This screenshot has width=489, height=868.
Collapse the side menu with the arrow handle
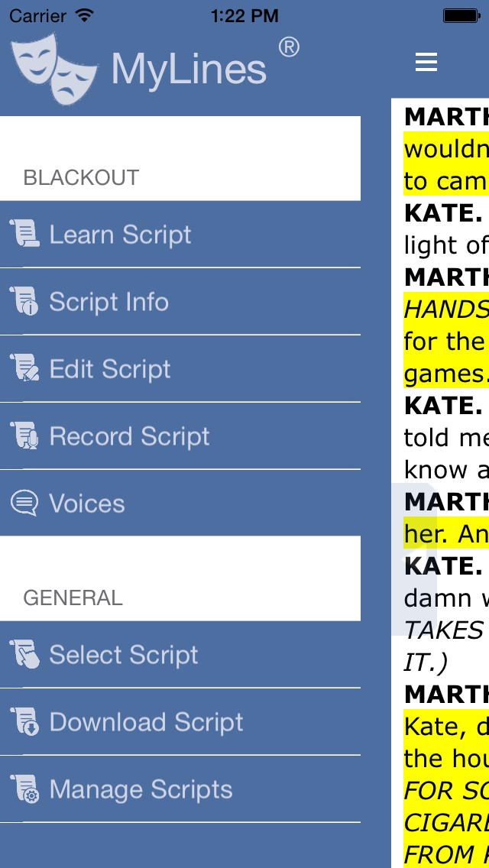click(413, 559)
